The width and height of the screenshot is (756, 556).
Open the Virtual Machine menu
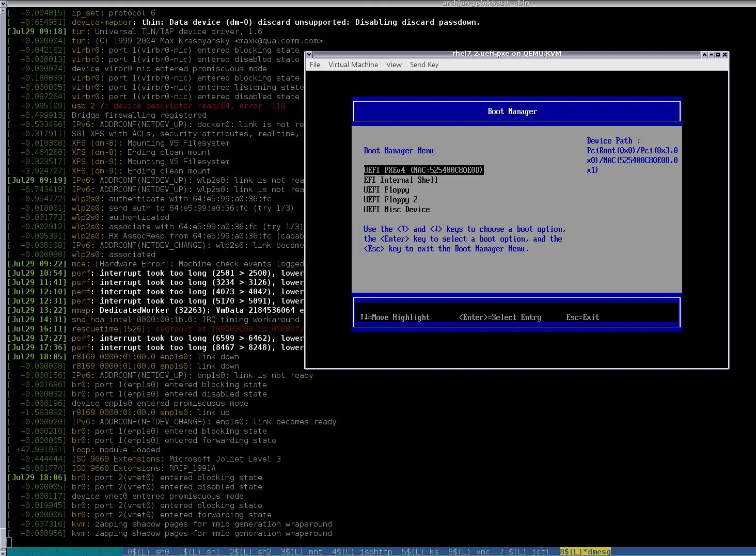click(x=353, y=65)
